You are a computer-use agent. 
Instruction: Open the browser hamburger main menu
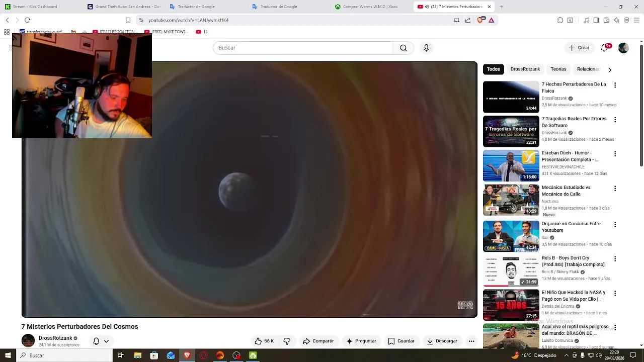point(636,20)
